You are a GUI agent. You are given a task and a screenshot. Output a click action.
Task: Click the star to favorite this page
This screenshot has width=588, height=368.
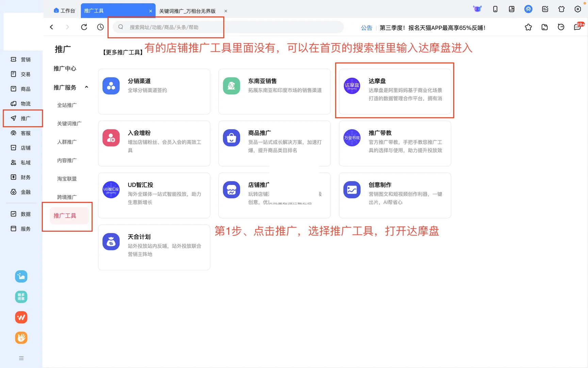coord(528,27)
